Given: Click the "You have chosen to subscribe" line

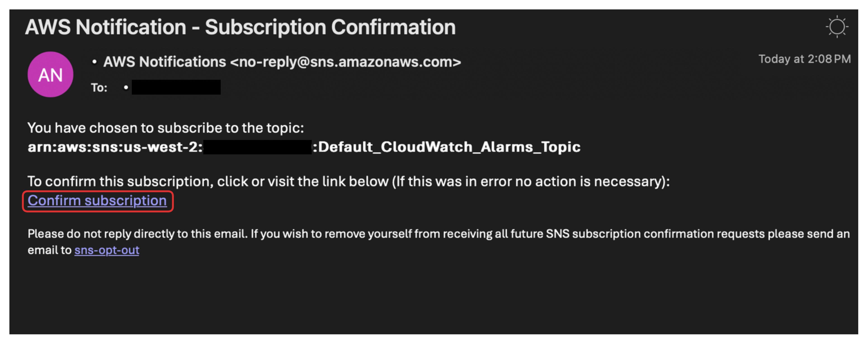Looking at the screenshot, I should point(165,128).
